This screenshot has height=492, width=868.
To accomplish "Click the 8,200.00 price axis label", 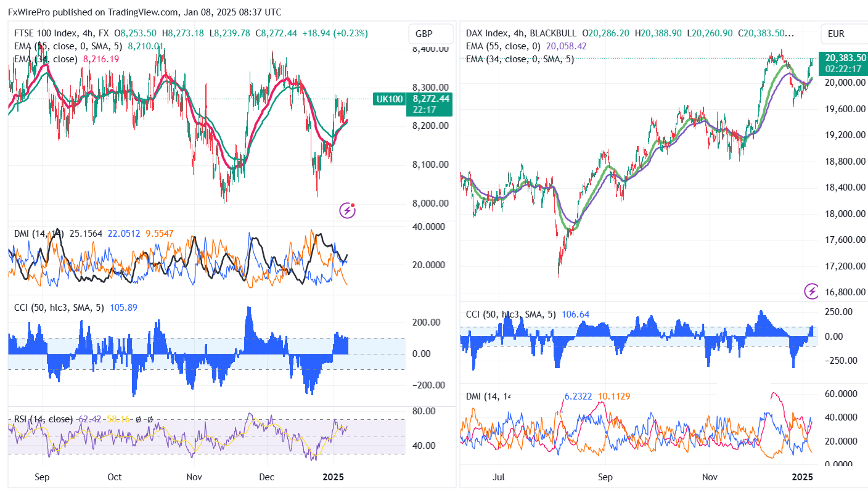I will coord(429,126).
